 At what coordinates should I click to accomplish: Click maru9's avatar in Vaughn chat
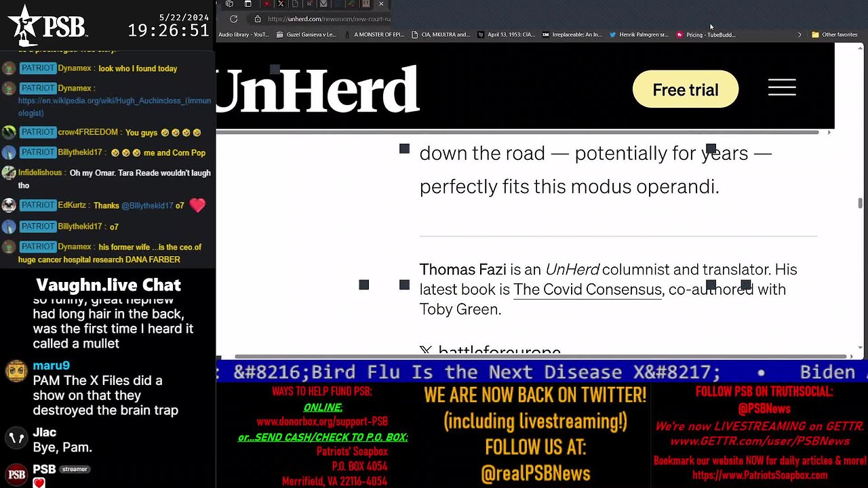coord(16,371)
